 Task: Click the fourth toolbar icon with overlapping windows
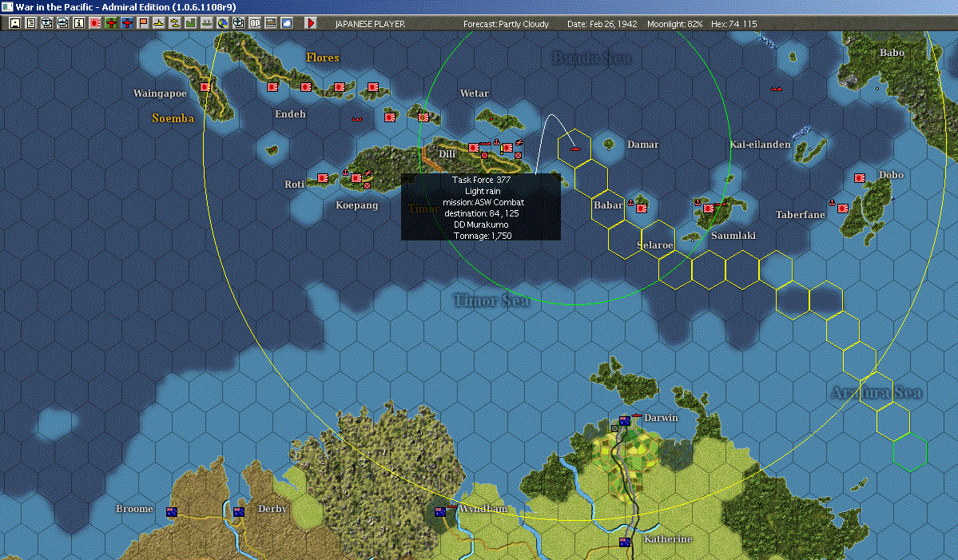(x=63, y=23)
